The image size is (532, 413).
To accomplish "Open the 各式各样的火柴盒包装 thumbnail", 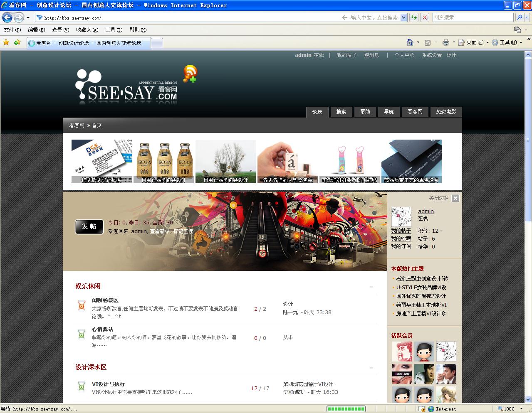I will coord(287,161).
